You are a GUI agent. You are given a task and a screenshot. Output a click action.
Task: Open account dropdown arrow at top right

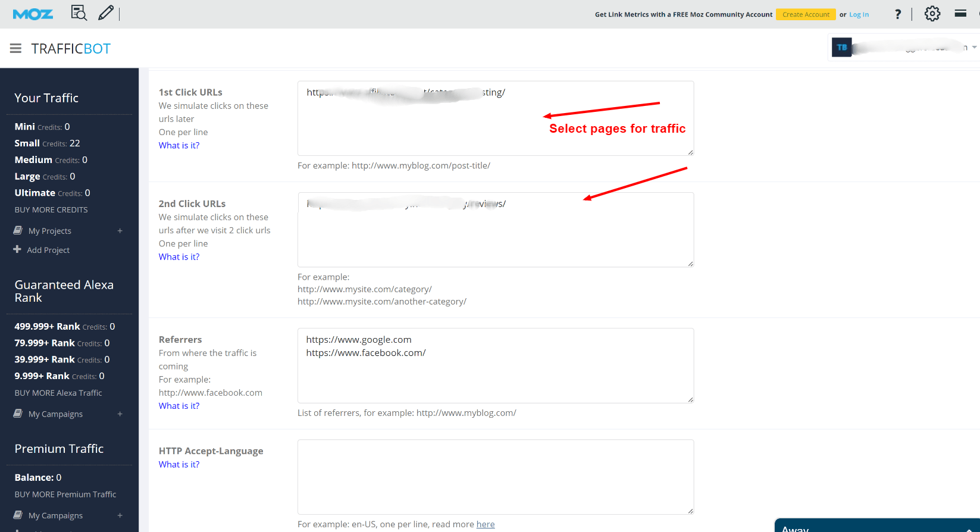(975, 47)
